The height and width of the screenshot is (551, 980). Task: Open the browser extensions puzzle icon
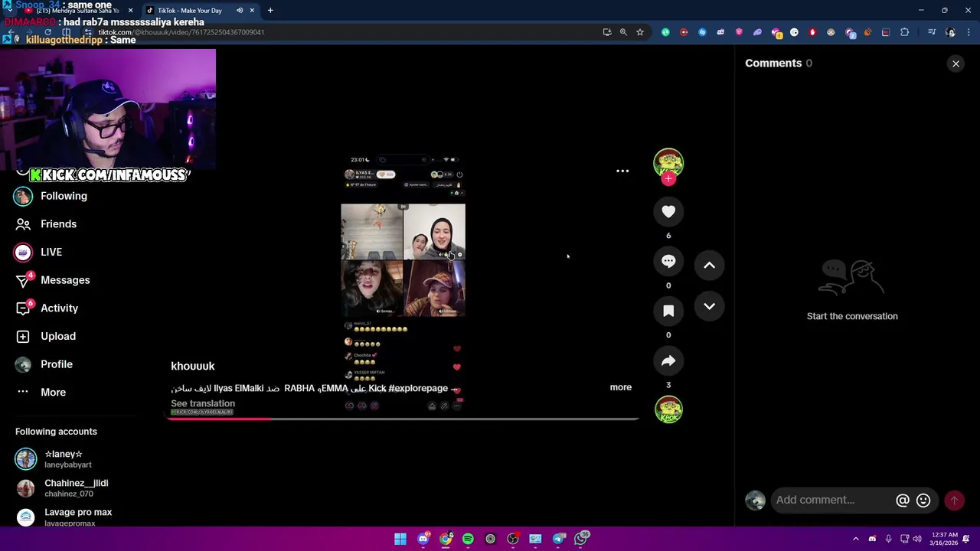(905, 32)
